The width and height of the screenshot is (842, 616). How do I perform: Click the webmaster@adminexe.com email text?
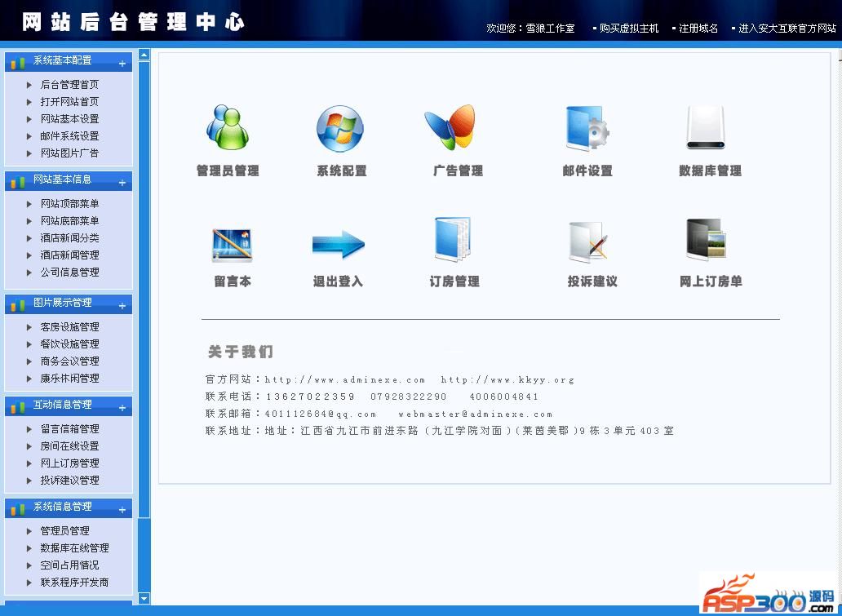[x=475, y=414]
